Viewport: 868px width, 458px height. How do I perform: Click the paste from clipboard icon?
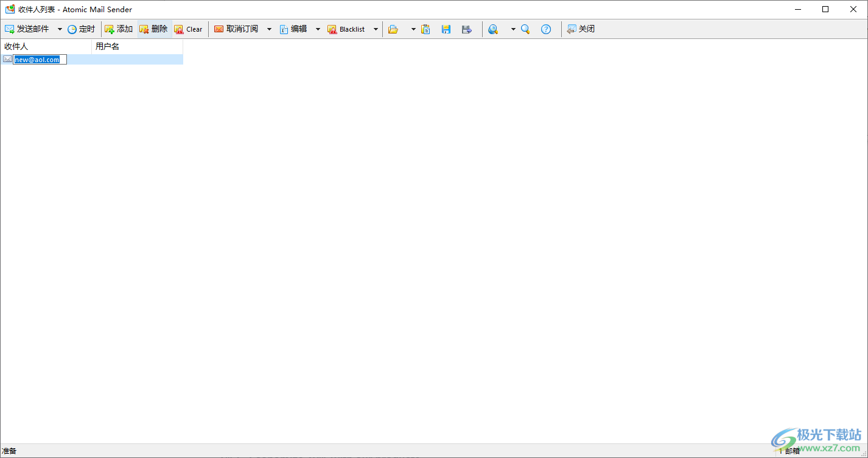point(426,29)
